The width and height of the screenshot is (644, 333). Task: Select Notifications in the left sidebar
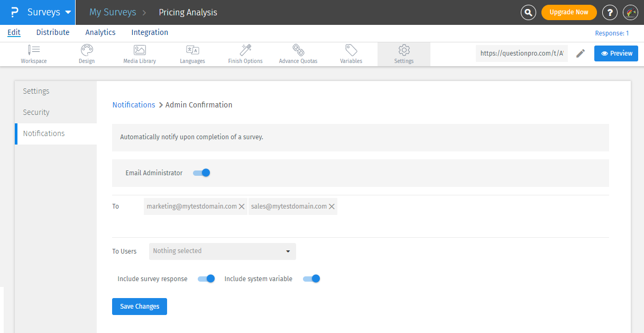[56, 134]
